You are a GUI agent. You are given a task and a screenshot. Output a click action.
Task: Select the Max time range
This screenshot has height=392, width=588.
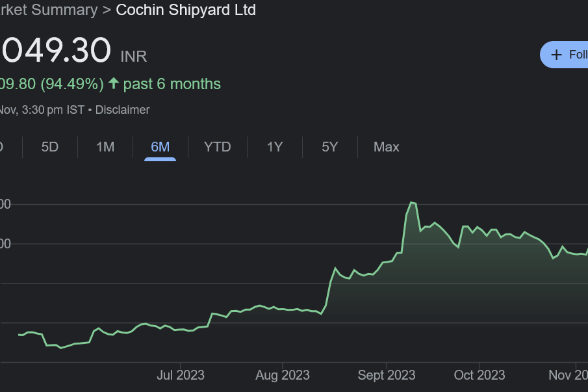386,147
